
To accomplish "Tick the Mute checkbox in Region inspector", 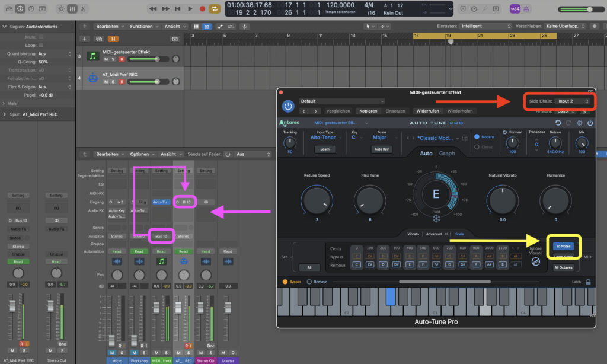I will click(41, 37).
